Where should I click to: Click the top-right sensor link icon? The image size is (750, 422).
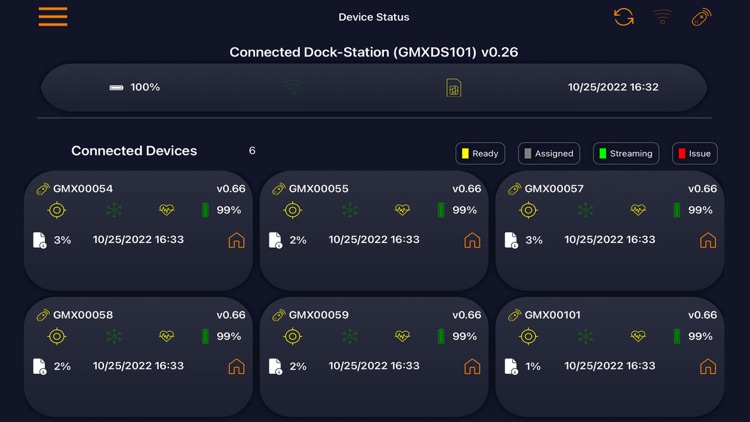click(x=701, y=17)
